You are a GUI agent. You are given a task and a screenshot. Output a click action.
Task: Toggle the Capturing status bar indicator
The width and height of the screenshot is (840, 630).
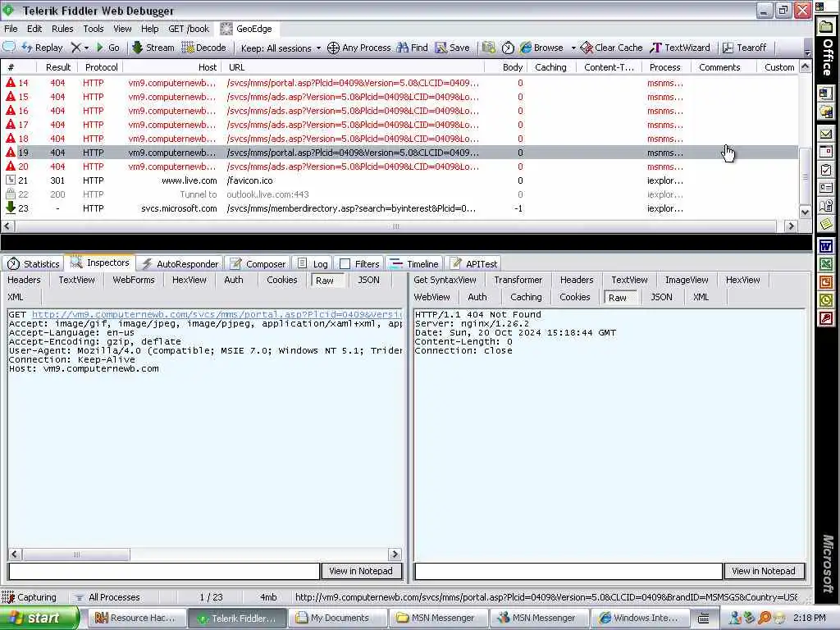[x=29, y=597]
